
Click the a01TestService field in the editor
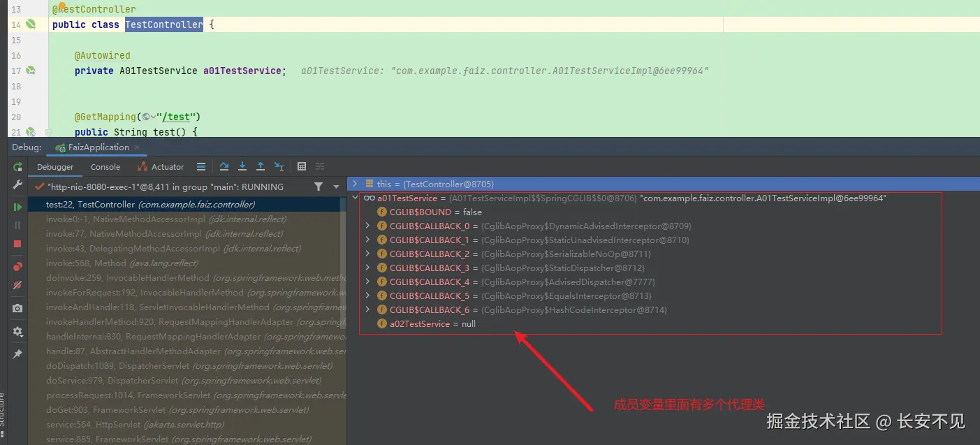pyautogui.click(x=242, y=71)
